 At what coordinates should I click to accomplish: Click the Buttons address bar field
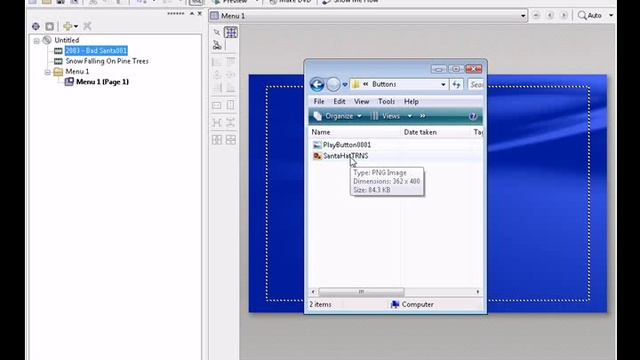pyautogui.click(x=398, y=84)
